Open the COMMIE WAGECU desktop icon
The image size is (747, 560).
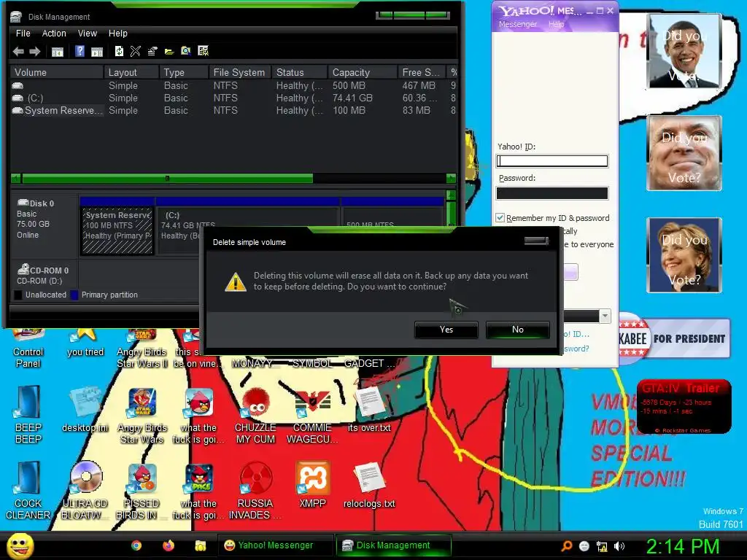pyautogui.click(x=312, y=415)
